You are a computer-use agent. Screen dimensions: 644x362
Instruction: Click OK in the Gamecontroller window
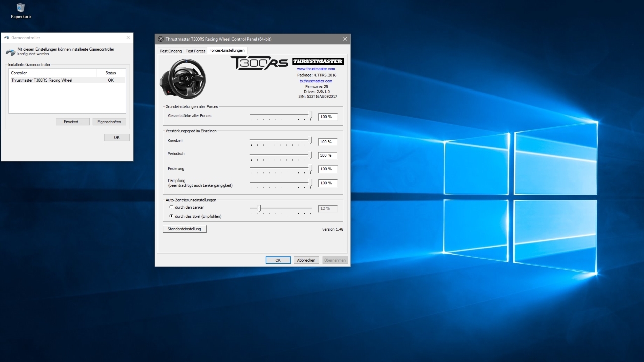click(117, 137)
